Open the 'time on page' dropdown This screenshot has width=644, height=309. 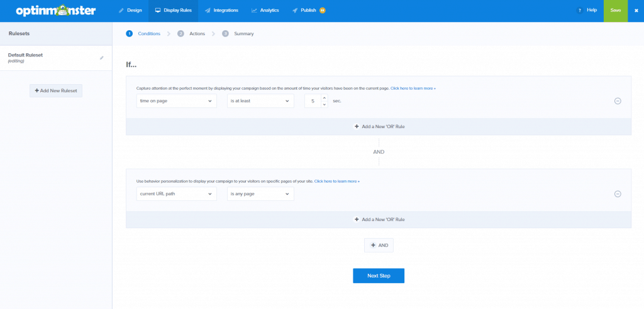click(176, 100)
